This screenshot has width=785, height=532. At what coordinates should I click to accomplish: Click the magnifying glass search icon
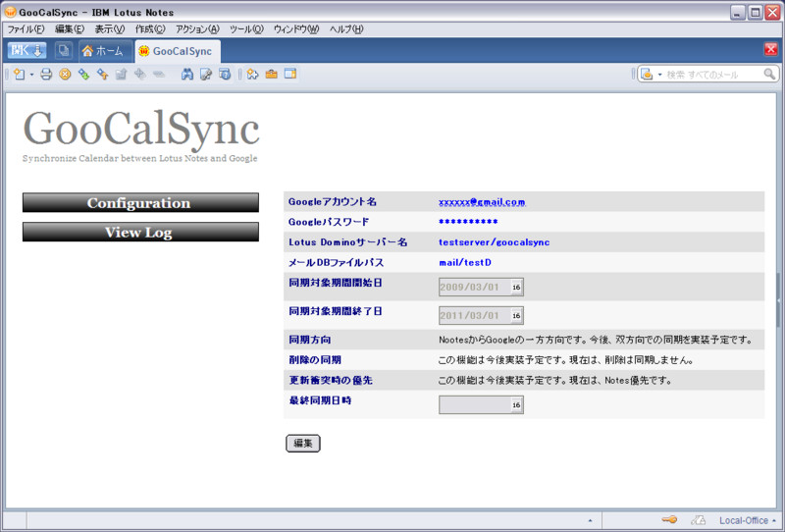769,75
